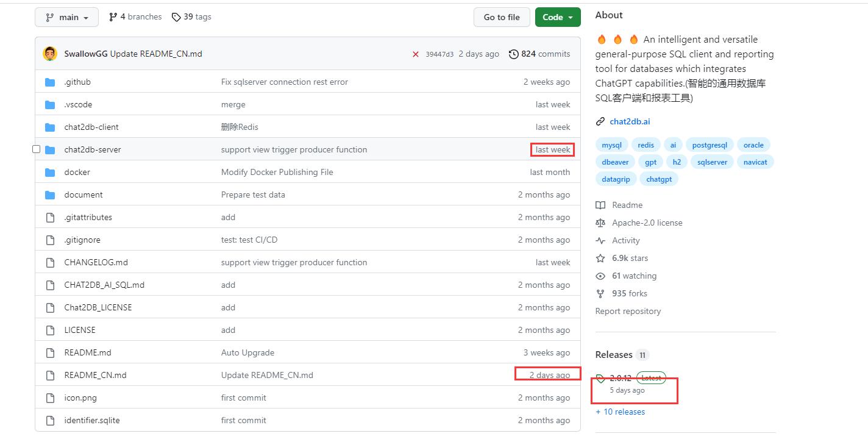Click the Chat2DB_LICENSE file icon

coord(50,307)
